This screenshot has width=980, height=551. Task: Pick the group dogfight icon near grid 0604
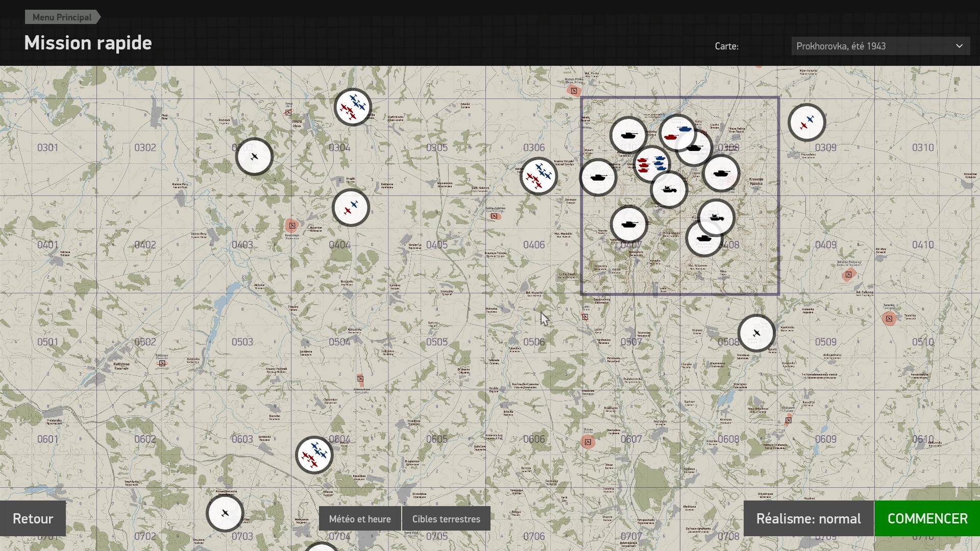(x=314, y=455)
